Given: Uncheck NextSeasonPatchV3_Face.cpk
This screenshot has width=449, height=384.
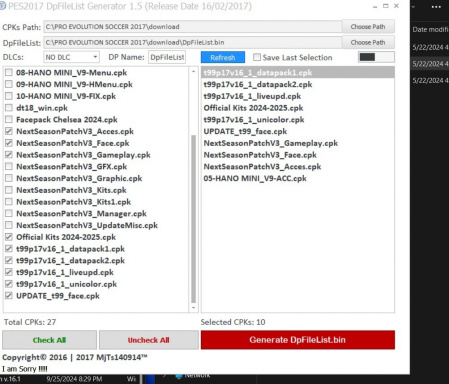Looking at the screenshot, I should point(9,143).
